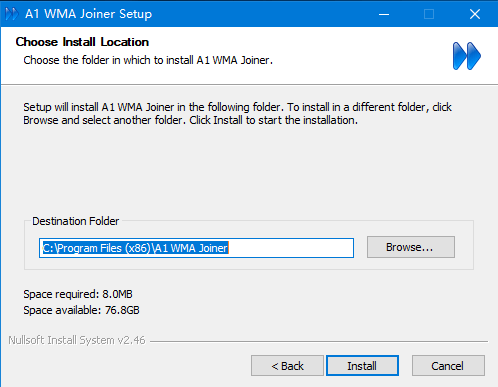This screenshot has height=387, width=498.
Task: Click the blue double-arrow logo in header
Action: [x=466, y=56]
